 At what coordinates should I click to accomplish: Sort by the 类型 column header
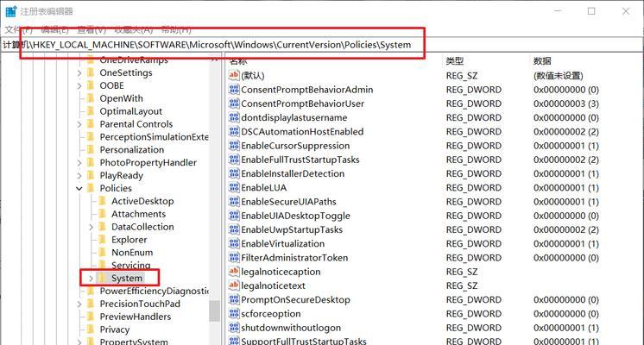pos(455,61)
